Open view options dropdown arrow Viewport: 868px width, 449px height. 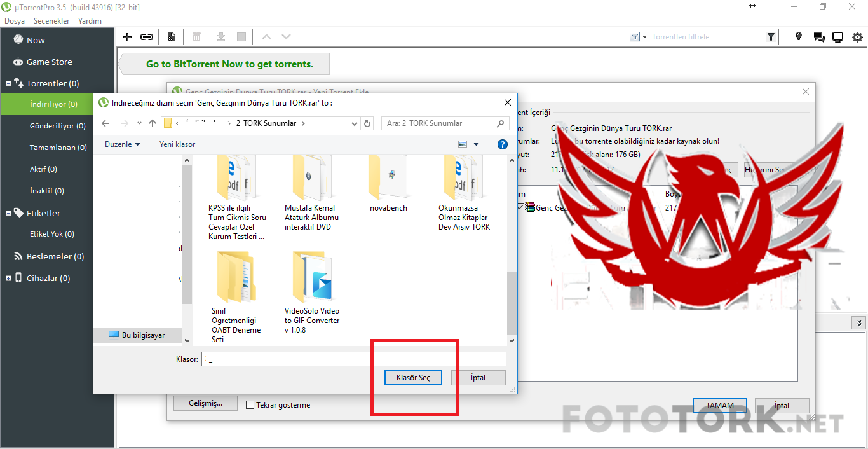tap(477, 144)
